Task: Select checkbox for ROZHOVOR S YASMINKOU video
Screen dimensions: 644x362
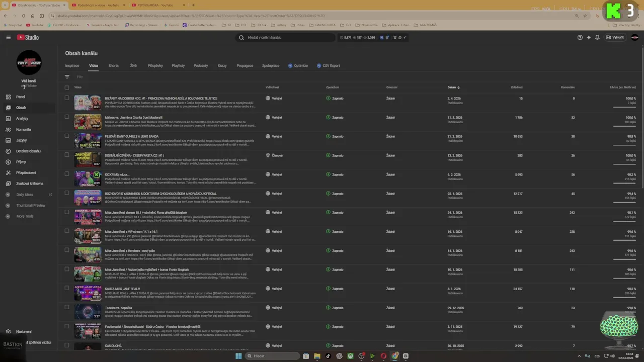Action: tap(66, 193)
